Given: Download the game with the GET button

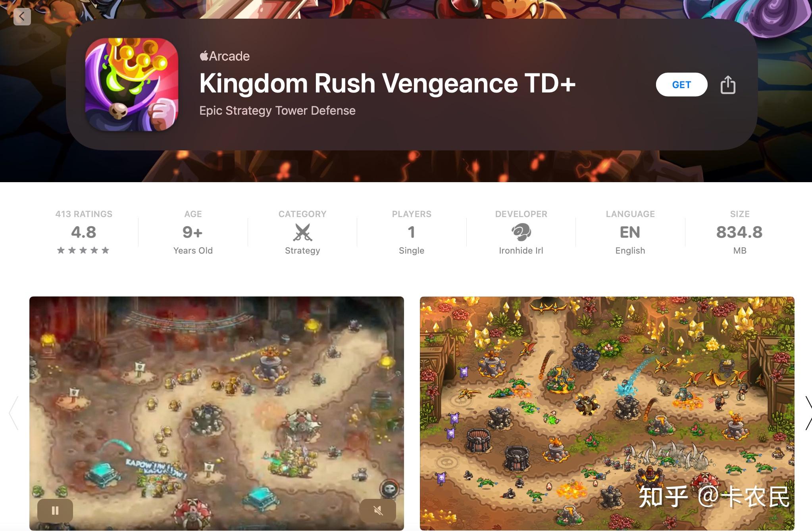Looking at the screenshot, I should [681, 85].
